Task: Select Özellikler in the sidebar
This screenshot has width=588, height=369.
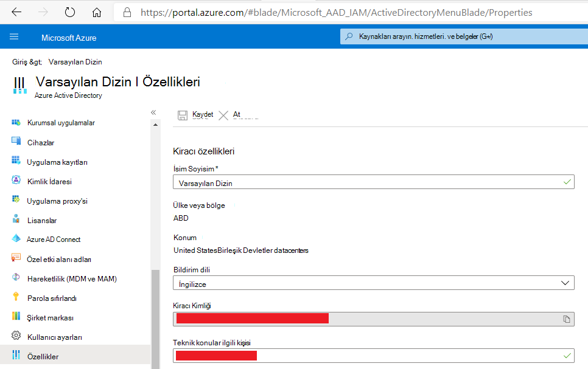Action: (75, 356)
